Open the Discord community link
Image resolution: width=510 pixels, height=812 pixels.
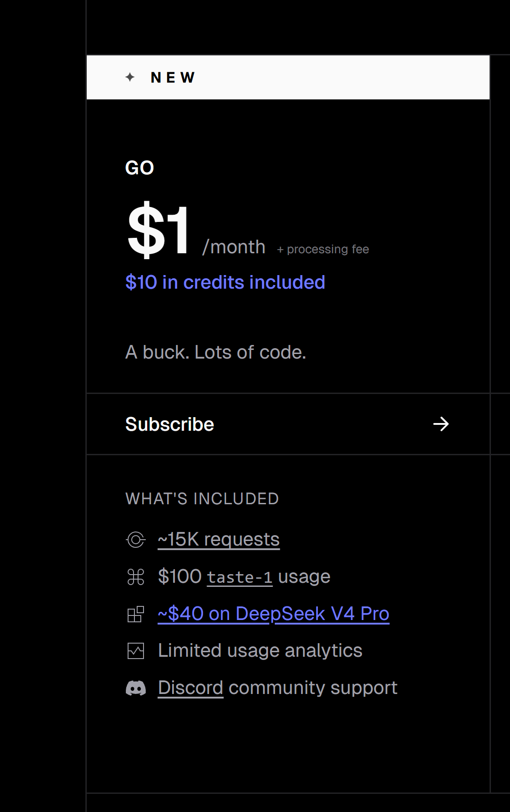click(x=190, y=688)
